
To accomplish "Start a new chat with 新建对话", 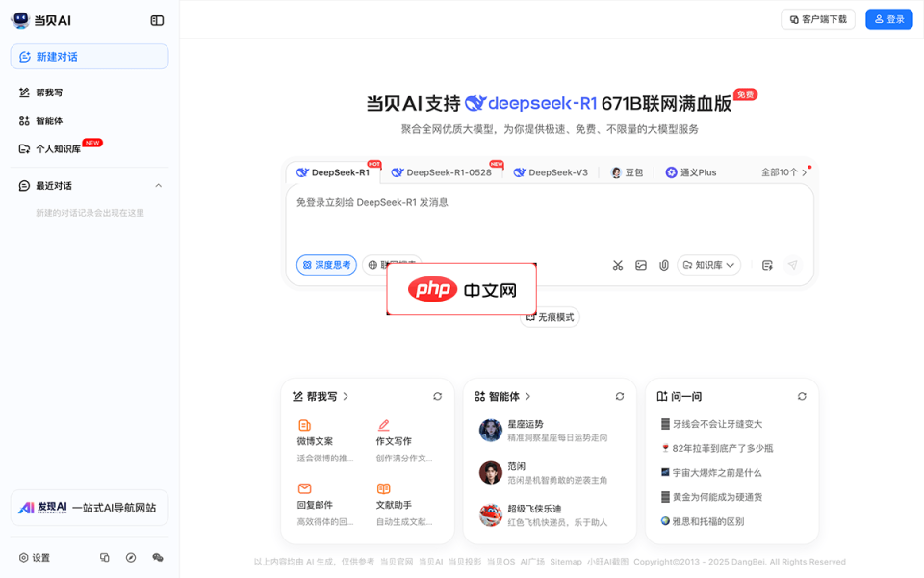I will click(x=90, y=57).
